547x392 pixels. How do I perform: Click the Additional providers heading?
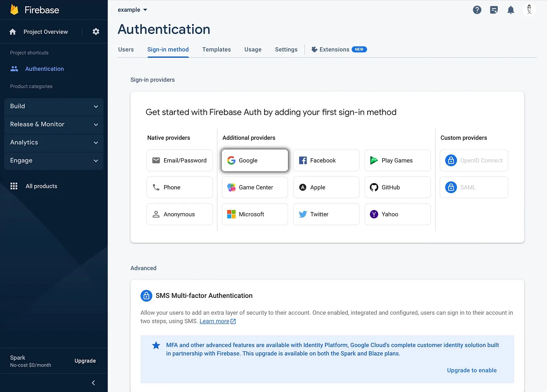pyautogui.click(x=249, y=138)
